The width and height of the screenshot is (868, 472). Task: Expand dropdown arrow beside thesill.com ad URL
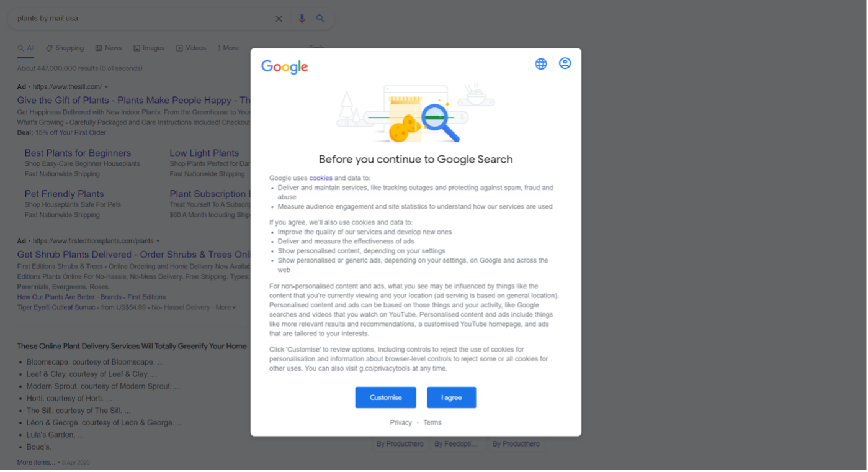coord(106,87)
